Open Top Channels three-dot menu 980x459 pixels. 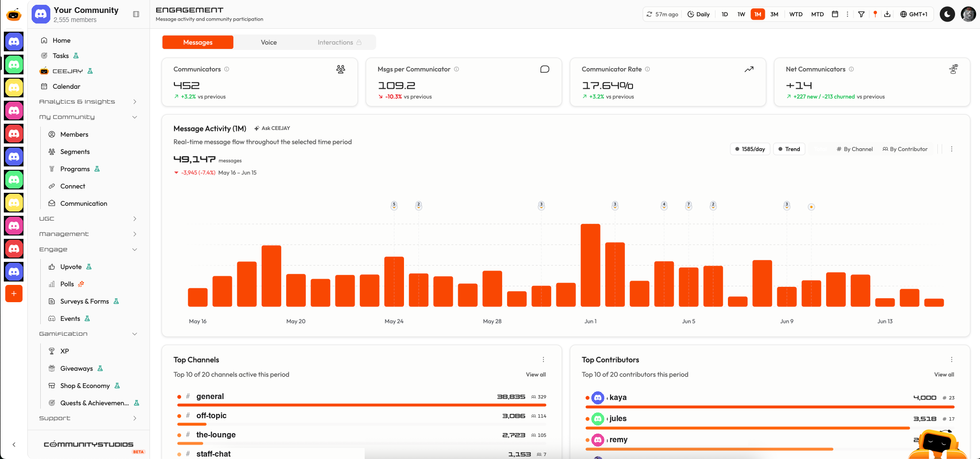coord(543,360)
